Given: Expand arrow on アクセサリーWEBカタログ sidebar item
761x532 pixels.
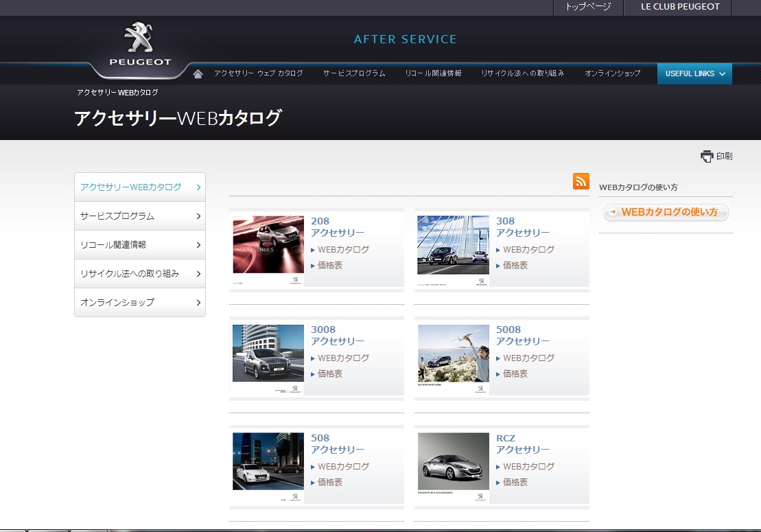Looking at the screenshot, I should coord(198,187).
